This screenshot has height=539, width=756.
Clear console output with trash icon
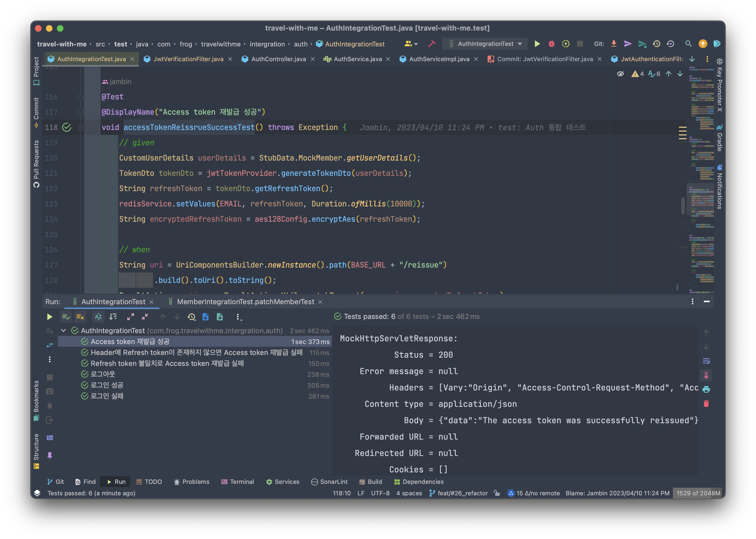706,404
